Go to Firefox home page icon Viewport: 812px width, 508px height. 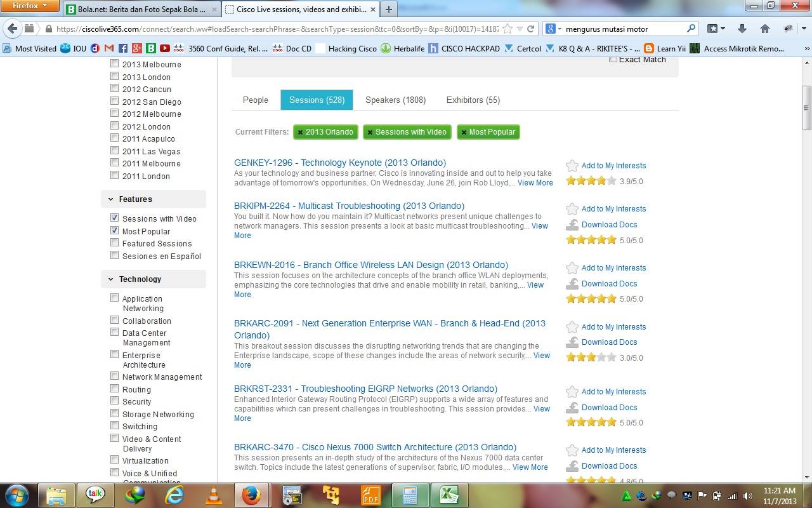click(x=764, y=29)
